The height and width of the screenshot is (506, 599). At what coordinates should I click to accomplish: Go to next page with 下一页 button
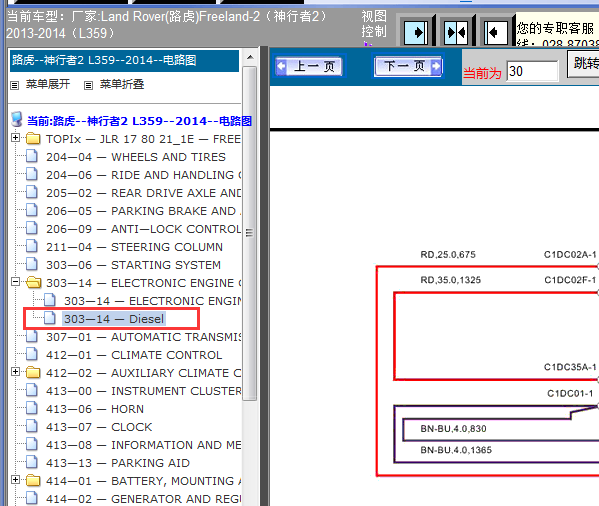(408, 66)
